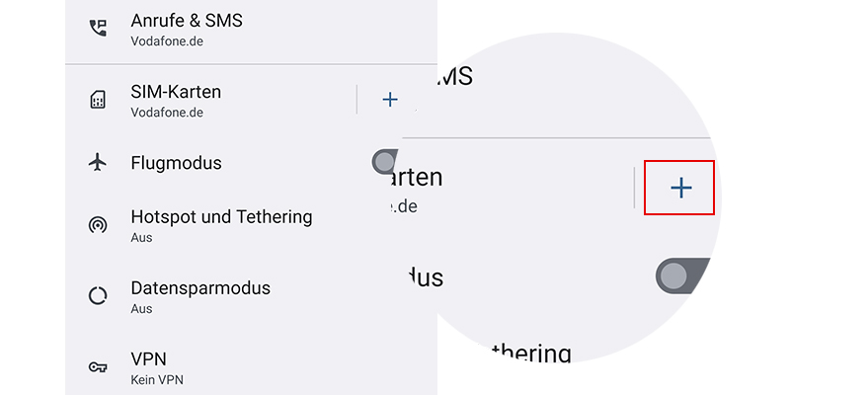Toggle the enlarged airplane mode switch
This screenshot has width=868, height=395.
click(x=683, y=276)
